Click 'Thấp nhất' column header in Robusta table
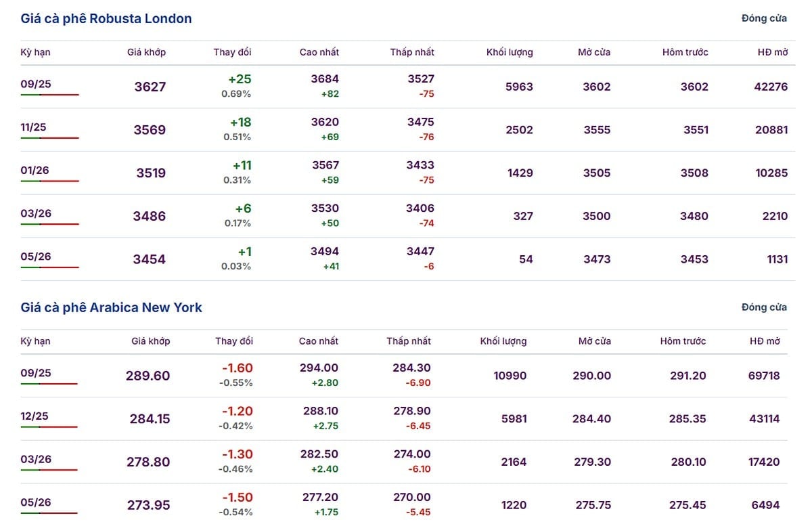 (412, 52)
